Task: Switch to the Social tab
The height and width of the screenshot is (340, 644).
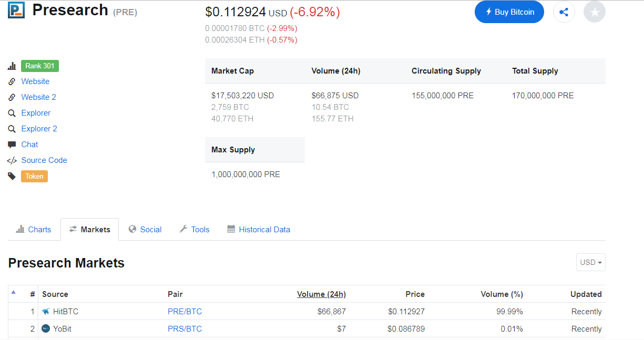Action: tap(145, 230)
